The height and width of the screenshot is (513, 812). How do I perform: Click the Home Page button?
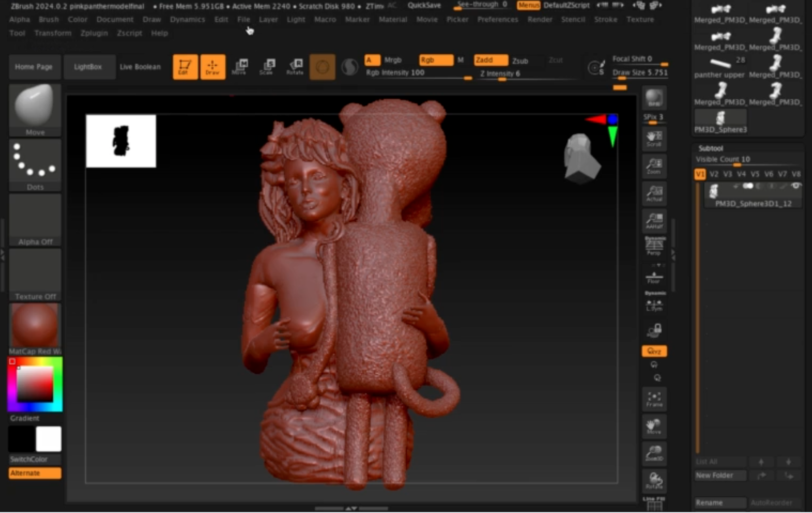[34, 67]
